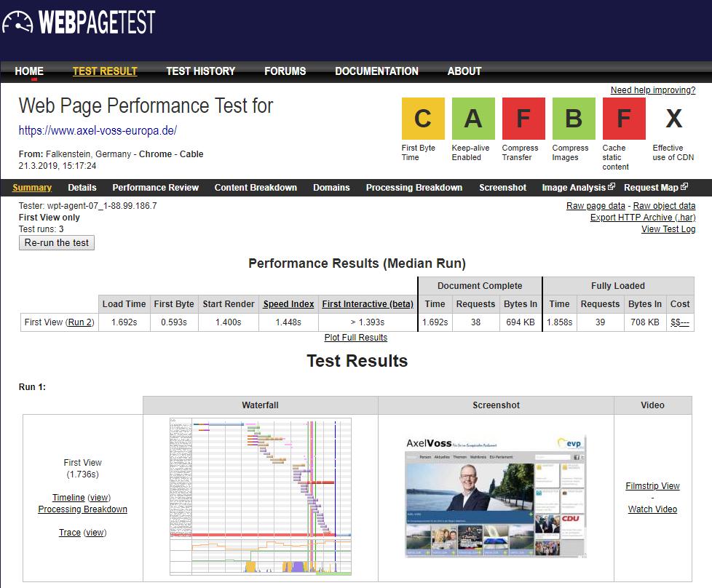Viewport: 712px width, 588px height.
Task: Click the First Byte value 0.593s
Action: coord(174,322)
